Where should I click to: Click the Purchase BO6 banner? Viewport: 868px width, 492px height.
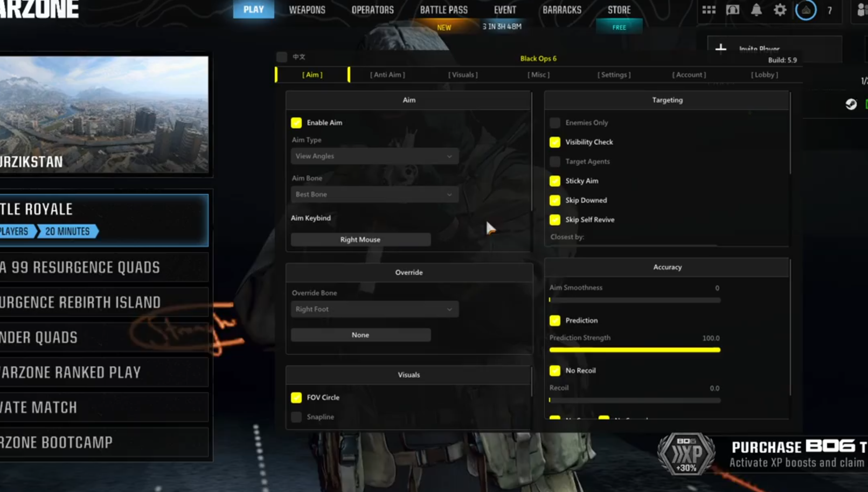tap(762, 454)
